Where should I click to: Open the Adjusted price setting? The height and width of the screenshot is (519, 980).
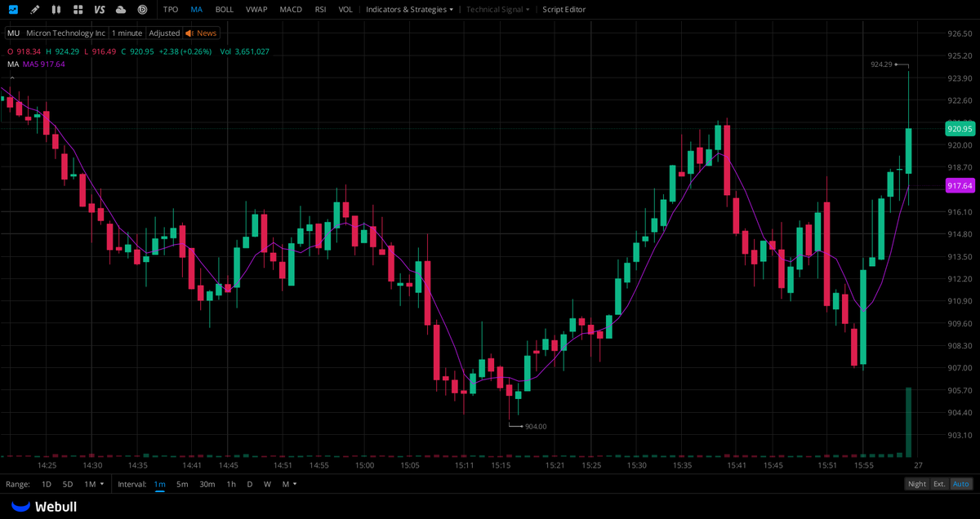point(164,33)
